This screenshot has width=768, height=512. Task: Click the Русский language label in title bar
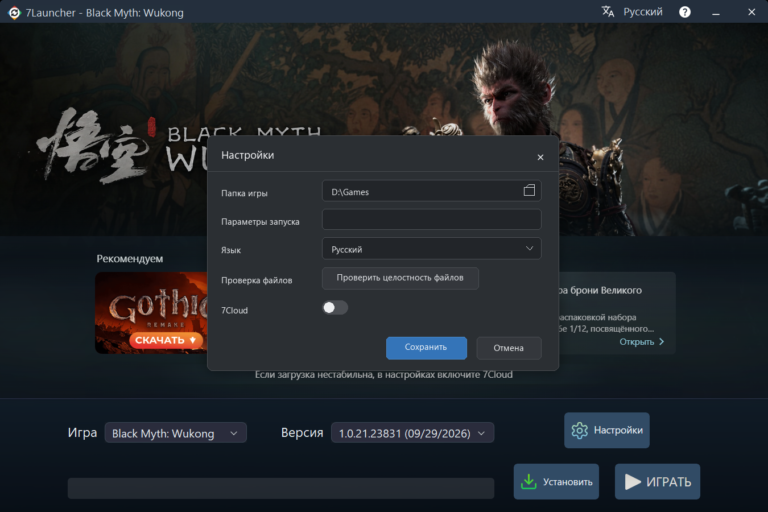[643, 12]
